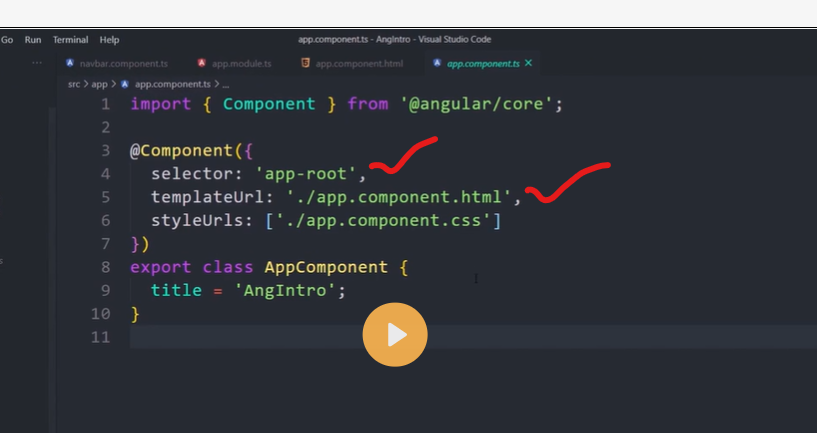Switch to the navbar.component.ts tab
The height and width of the screenshot is (433, 817).
point(124,63)
